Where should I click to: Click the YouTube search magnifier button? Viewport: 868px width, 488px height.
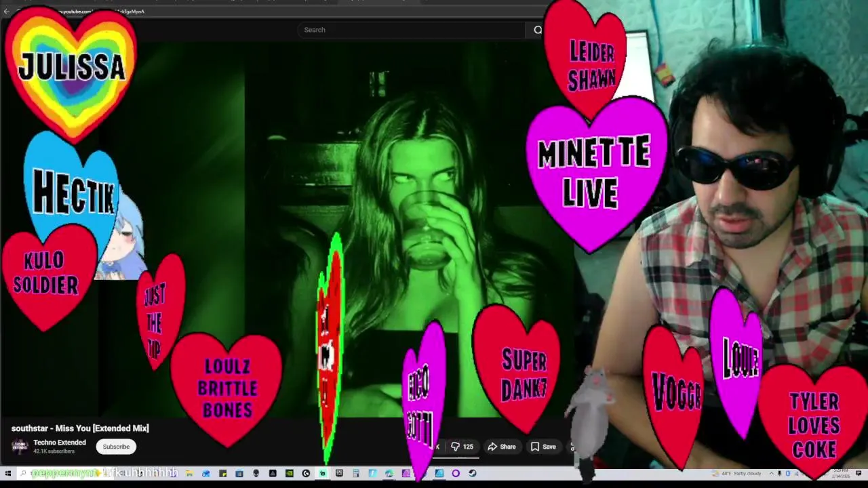[x=538, y=30]
